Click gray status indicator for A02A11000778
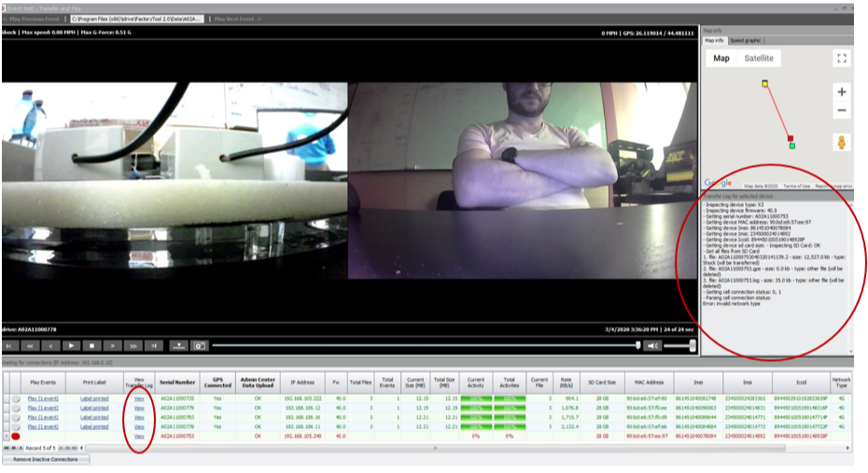The height and width of the screenshot is (473, 868). [x=16, y=426]
